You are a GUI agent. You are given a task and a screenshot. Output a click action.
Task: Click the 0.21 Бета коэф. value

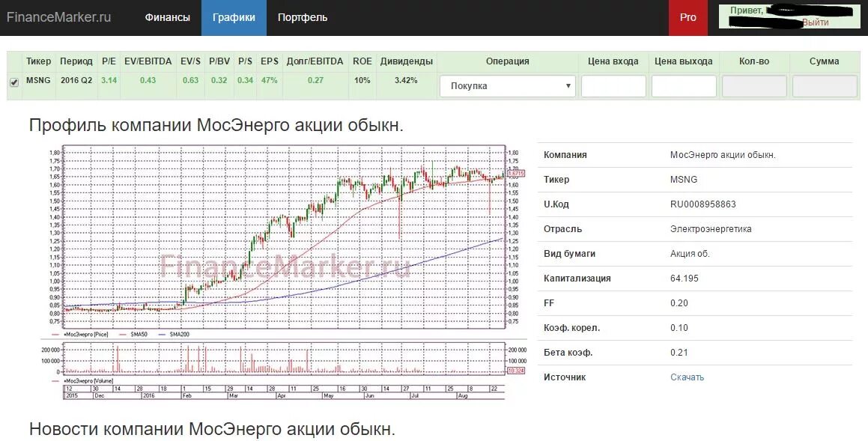[x=679, y=353]
